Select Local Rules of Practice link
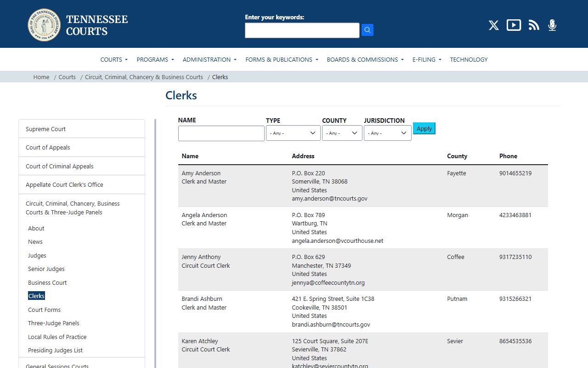Viewport: 588px width, 368px height. point(57,337)
